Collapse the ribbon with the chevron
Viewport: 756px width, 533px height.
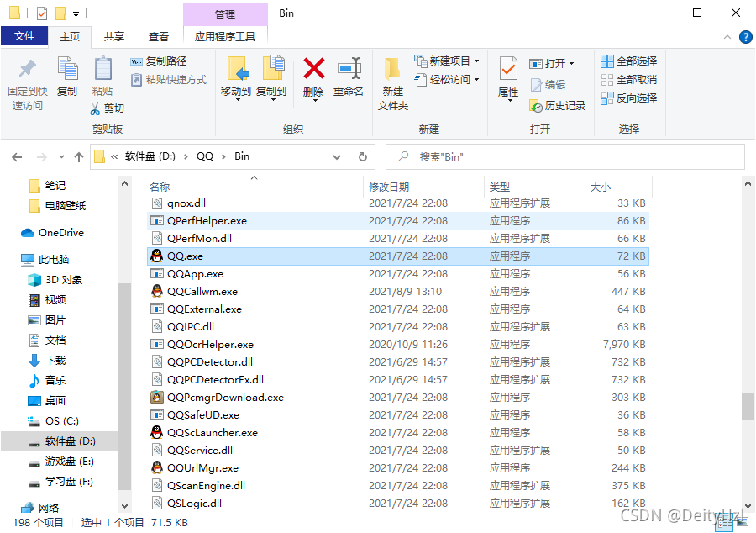point(727,37)
